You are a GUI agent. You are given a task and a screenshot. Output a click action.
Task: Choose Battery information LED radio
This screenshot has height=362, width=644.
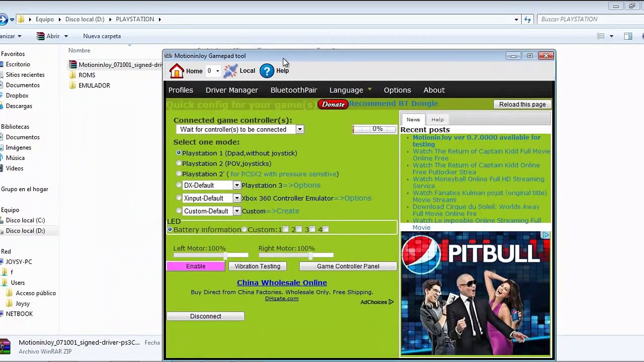(x=170, y=229)
